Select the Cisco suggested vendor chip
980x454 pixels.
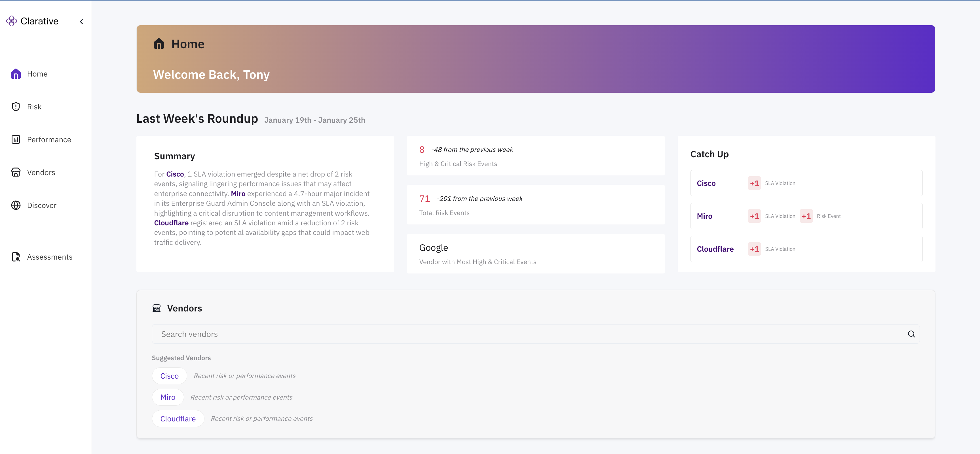tap(169, 376)
